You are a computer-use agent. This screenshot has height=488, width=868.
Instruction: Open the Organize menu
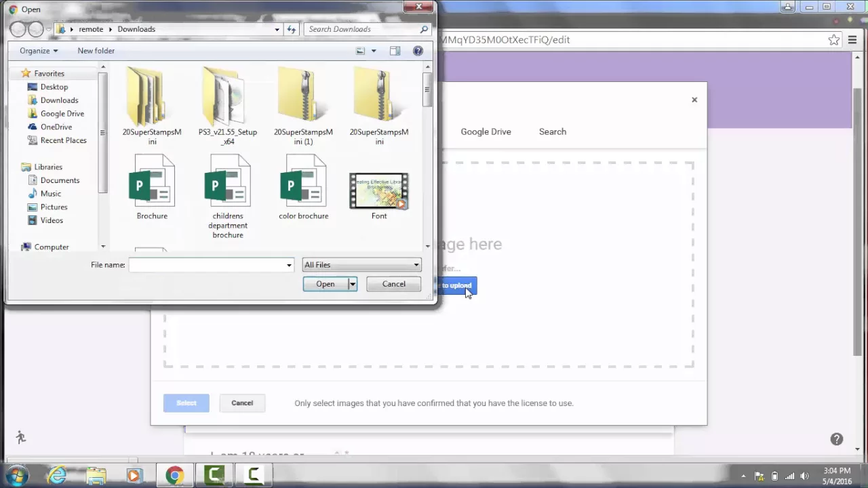coord(39,51)
